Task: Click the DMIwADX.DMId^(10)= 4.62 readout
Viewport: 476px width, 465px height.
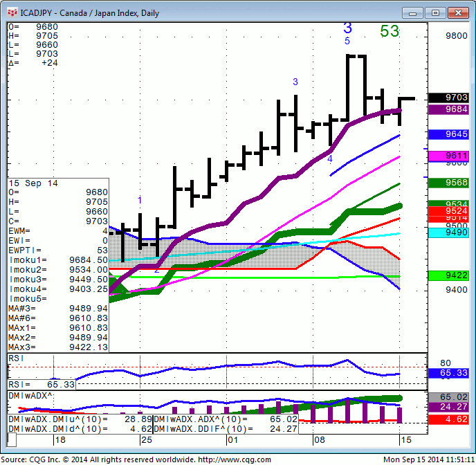Action: click(80, 429)
